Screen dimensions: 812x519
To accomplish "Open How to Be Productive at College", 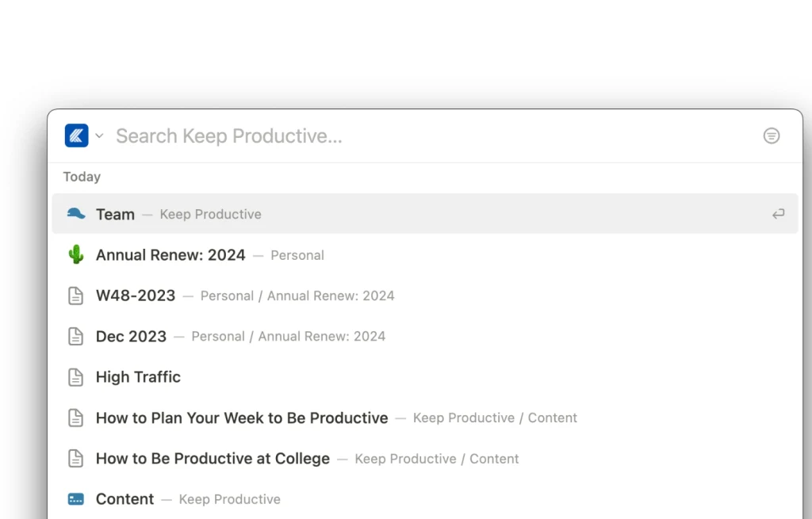I will tap(213, 458).
